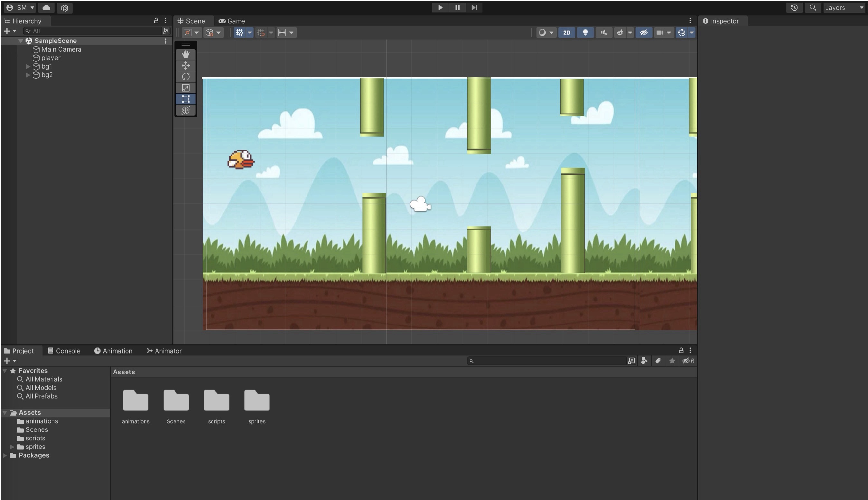
Task: Open the Animator tab
Action: (164, 351)
